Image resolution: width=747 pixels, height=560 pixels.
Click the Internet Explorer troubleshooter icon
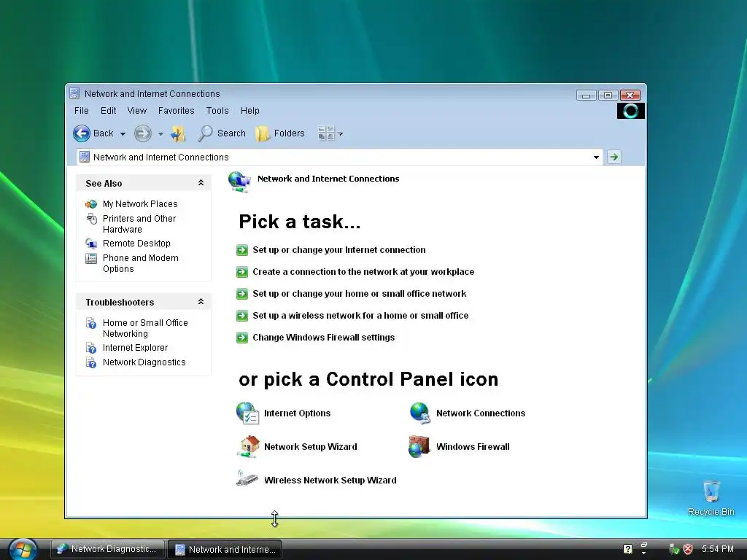pyautogui.click(x=91, y=348)
